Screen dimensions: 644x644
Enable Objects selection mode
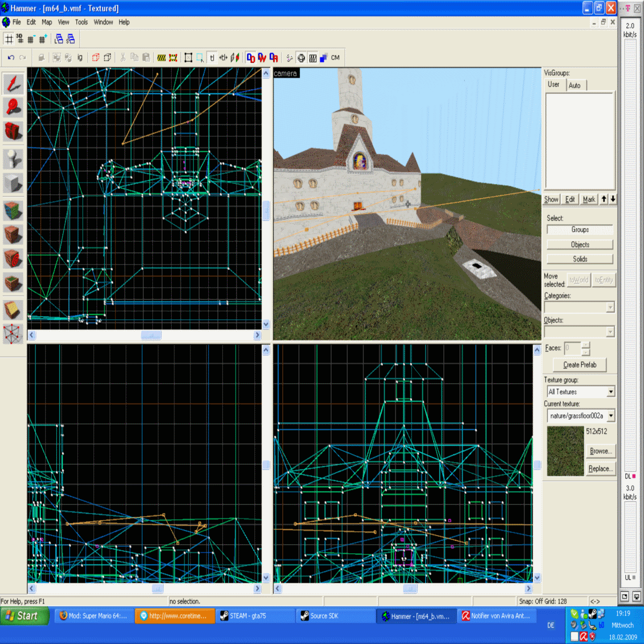point(580,245)
